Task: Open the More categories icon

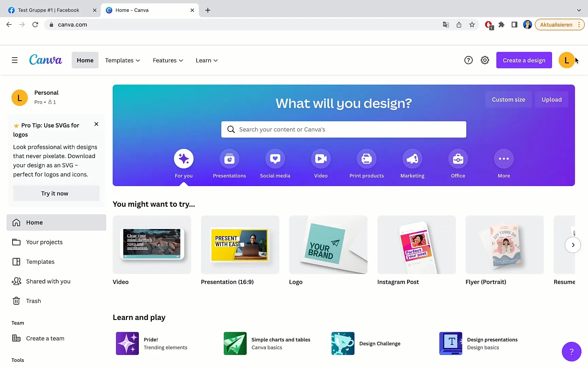Action: click(504, 159)
